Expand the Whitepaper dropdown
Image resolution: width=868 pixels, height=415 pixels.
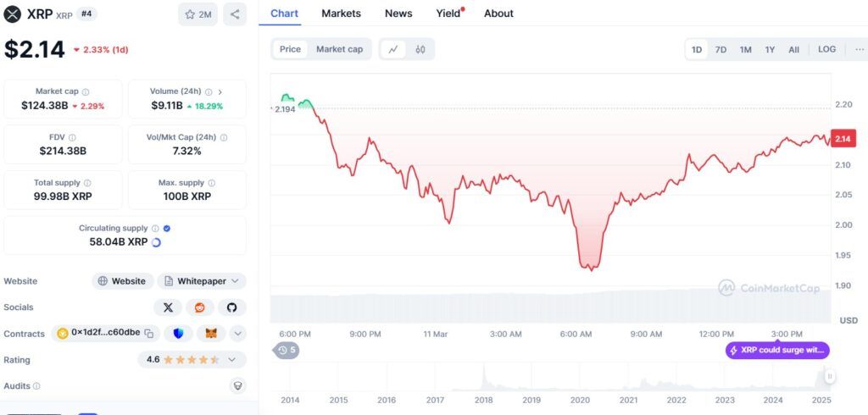pos(202,281)
